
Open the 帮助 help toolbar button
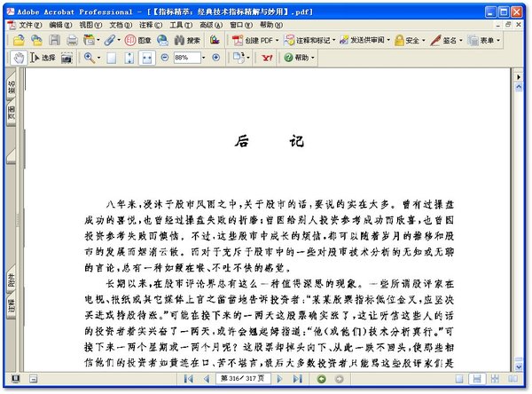pyautogui.click(x=300, y=58)
